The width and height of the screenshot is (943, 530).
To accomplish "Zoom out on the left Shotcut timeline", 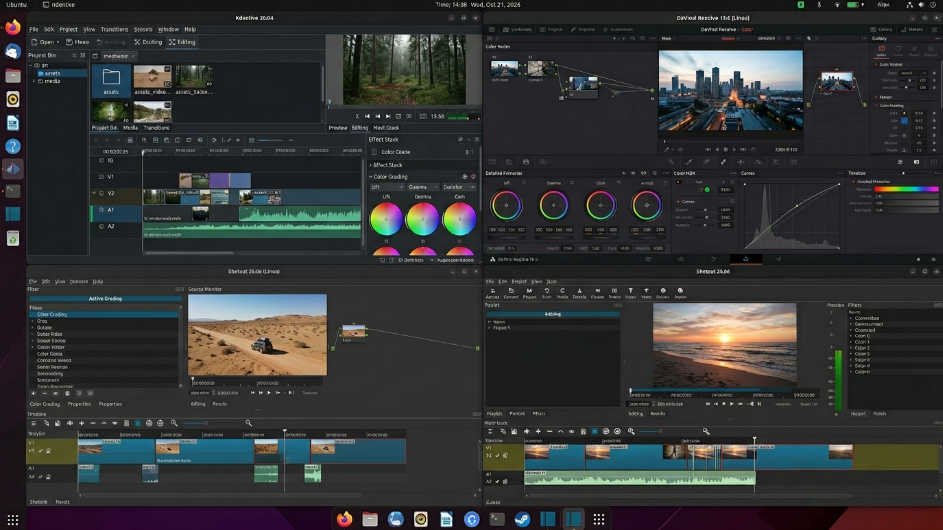I will tap(174, 424).
